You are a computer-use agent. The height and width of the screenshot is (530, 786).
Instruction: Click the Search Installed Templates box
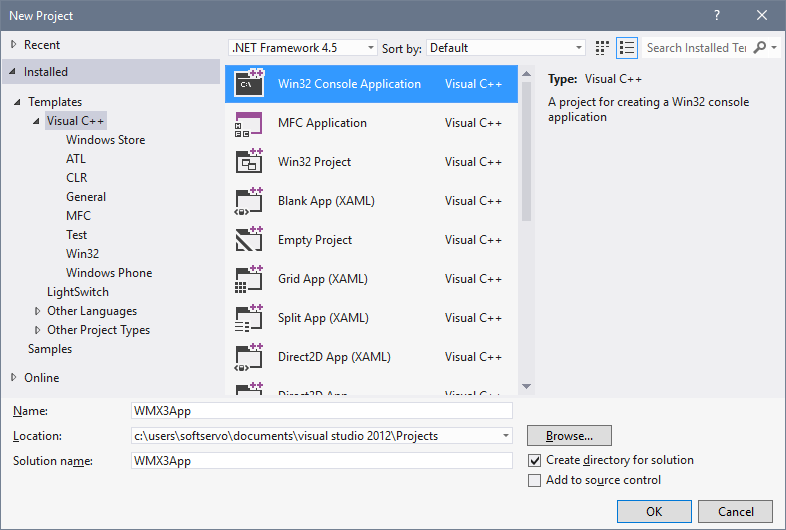tap(697, 48)
